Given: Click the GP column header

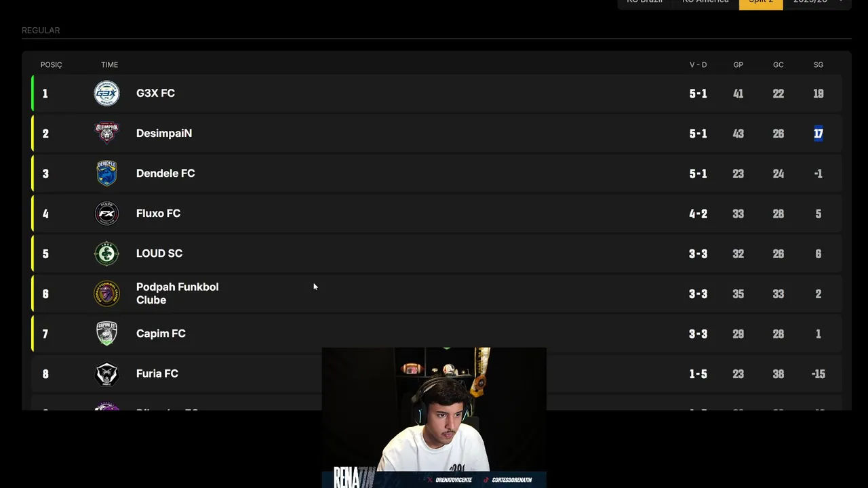Looking at the screenshot, I should pyautogui.click(x=738, y=65).
